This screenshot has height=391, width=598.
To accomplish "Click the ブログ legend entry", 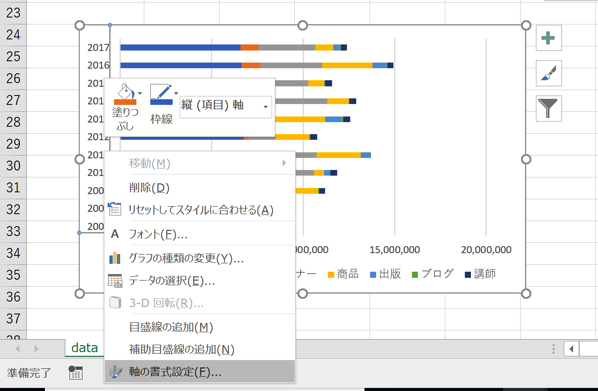I will click(433, 274).
